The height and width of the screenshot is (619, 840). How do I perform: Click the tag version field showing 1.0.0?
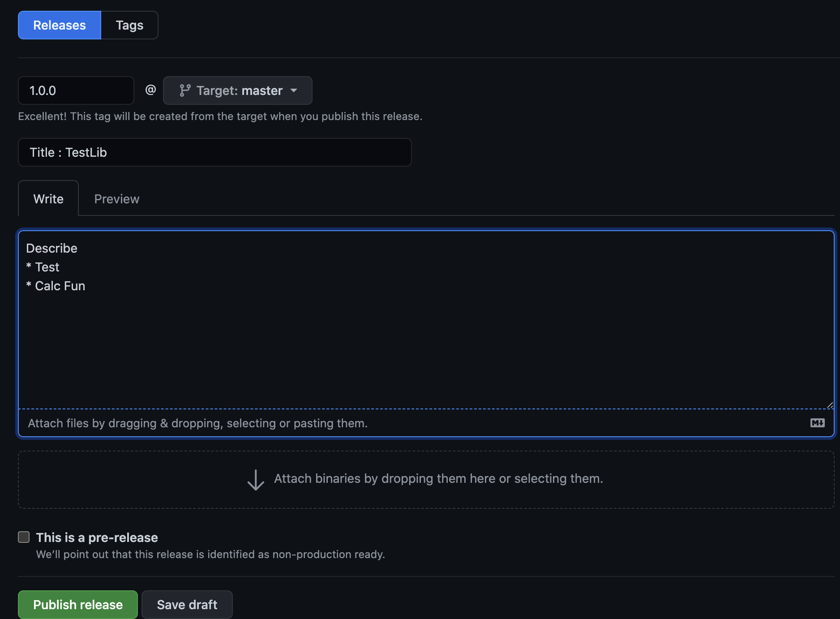pos(76,90)
